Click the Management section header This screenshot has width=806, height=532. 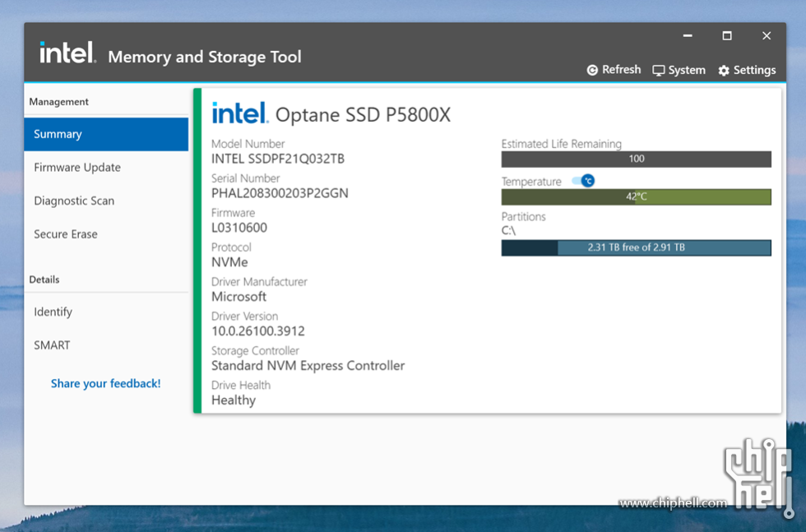pos(58,102)
